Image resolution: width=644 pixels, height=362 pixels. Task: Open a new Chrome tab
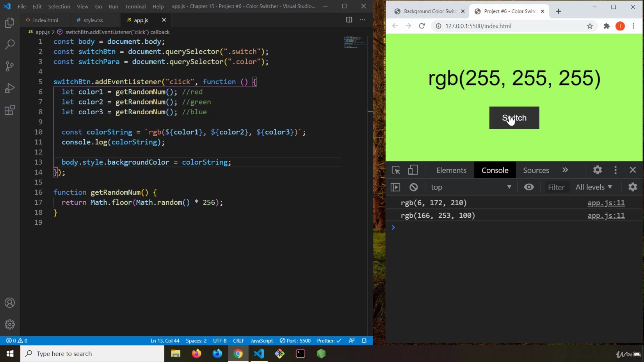point(559,11)
